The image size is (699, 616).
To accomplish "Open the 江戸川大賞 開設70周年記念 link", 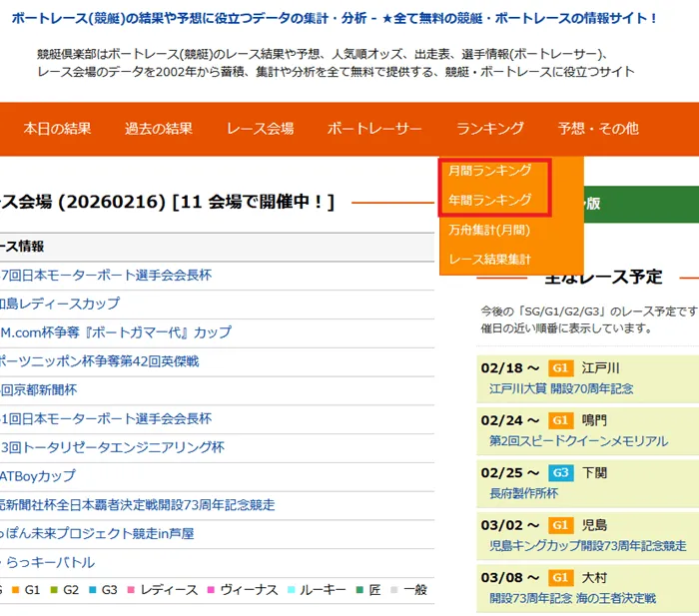I will pyautogui.click(x=561, y=388).
